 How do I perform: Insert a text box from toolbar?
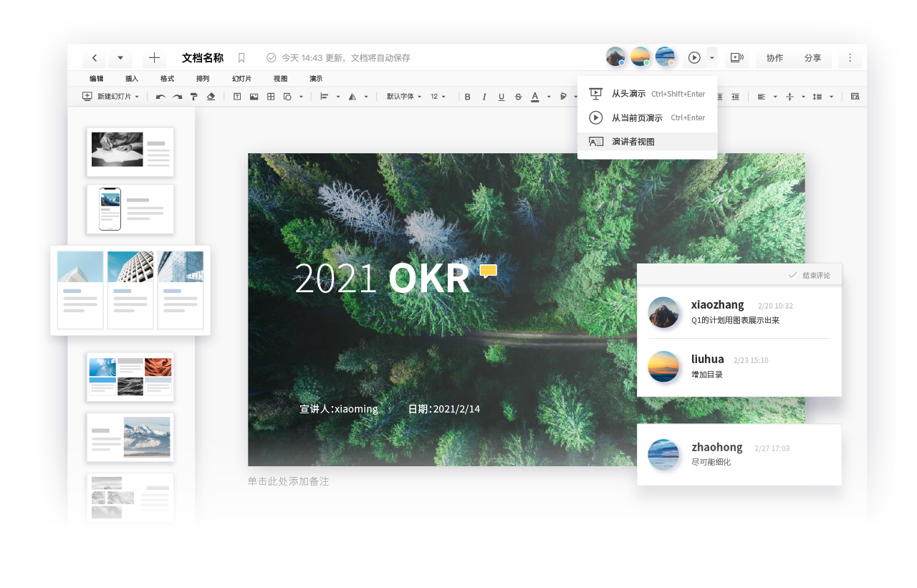coord(237,97)
